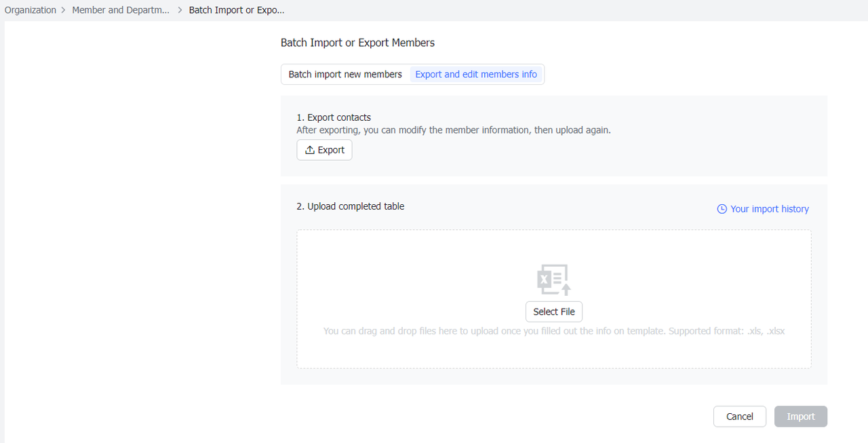
Task: Click the upload arrow icon on Export button
Action: 310,150
